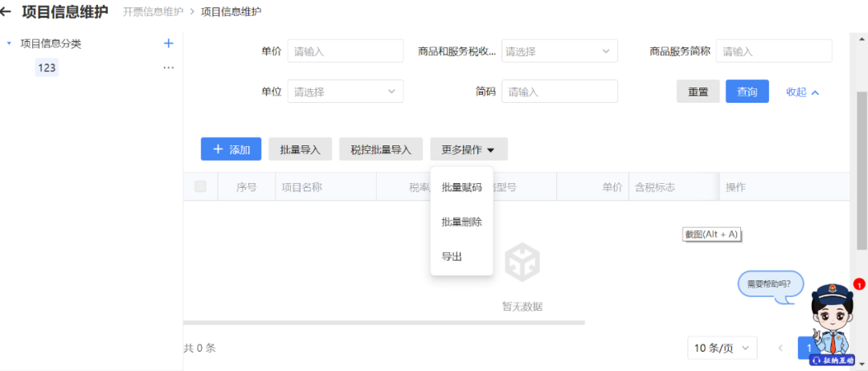The image size is (868, 371).
Task: Click the 添加 button
Action: (x=231, y=149)
